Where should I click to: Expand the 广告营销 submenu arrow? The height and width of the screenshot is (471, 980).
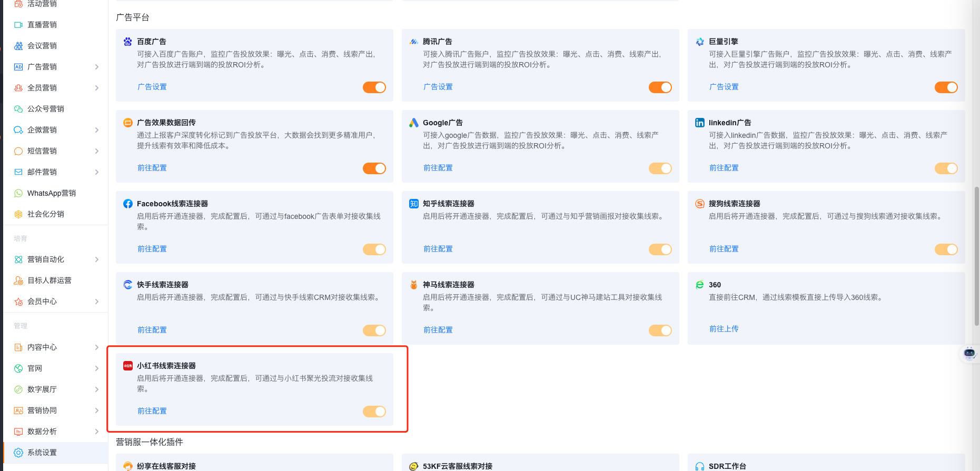click(x=97, y=67)
